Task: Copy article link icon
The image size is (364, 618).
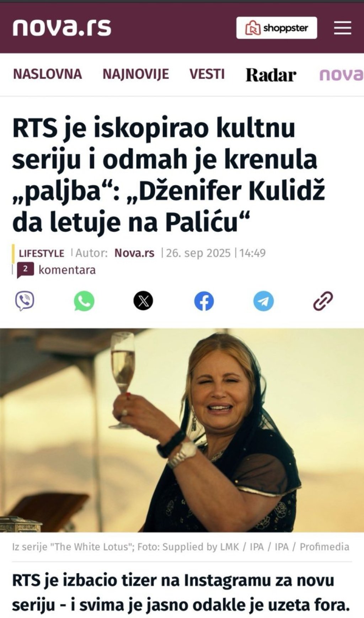Action: point(323,301)
